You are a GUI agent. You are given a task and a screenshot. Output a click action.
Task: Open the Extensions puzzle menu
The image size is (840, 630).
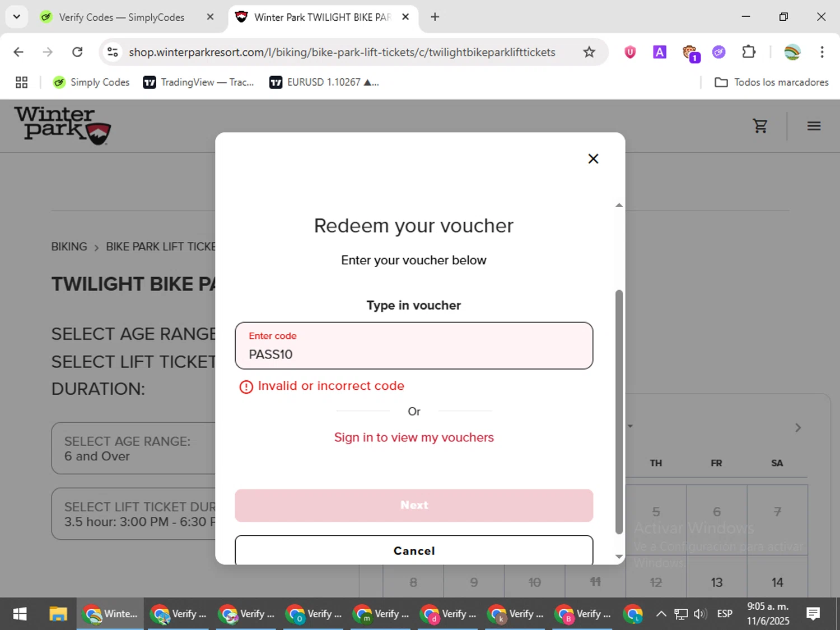(x=749, y=52)
